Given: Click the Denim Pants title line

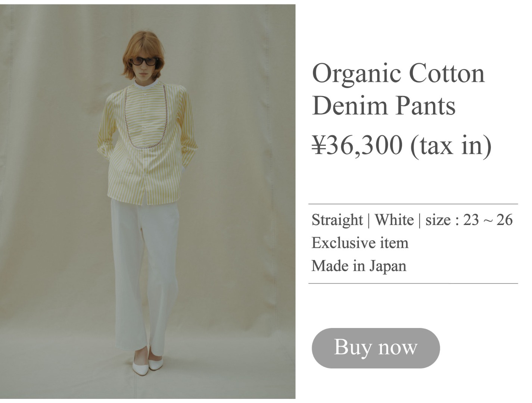Looking at the screenshot, I should (384, 106).
